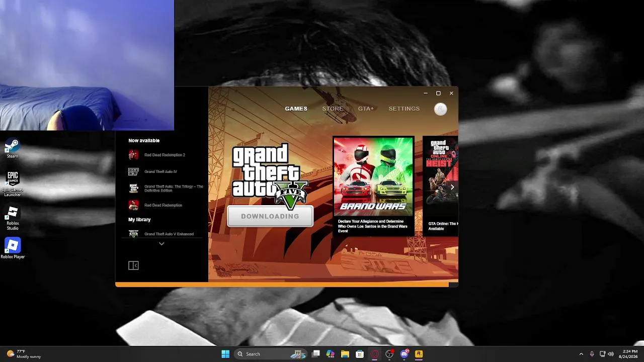Open Rockstar Games Launcher taskbar icon
644x362 pixels.
(x=419, y=354)
